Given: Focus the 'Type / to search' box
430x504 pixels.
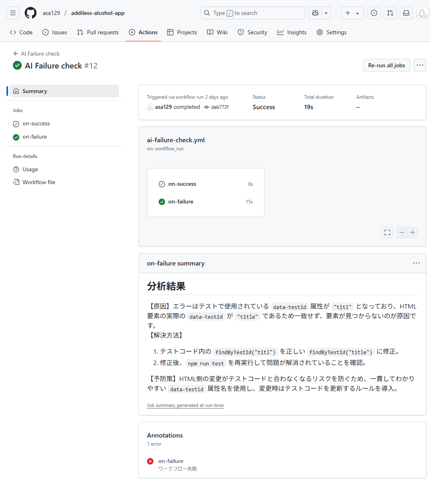Looking at the screenshot, I should pyautogui.click(x=252, y=13).
